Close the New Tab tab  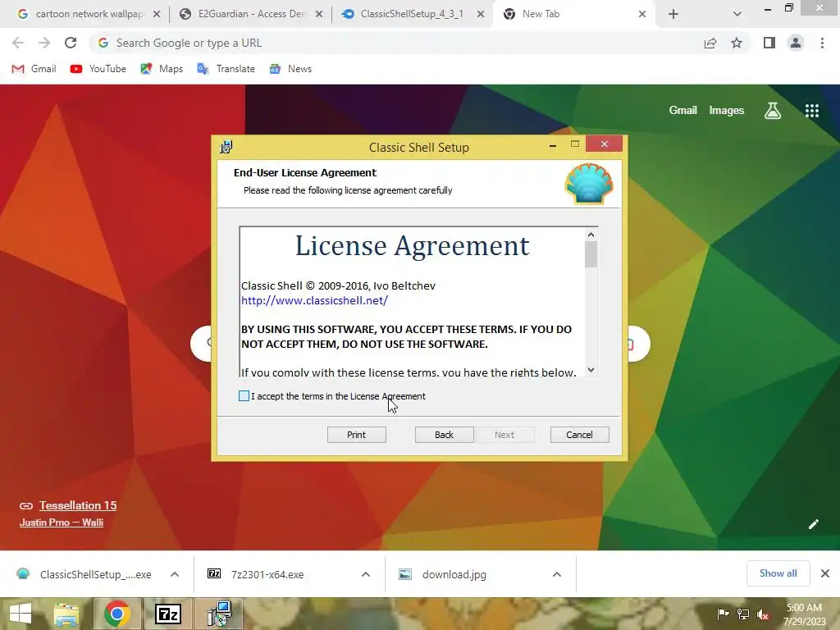coord(642,15)
